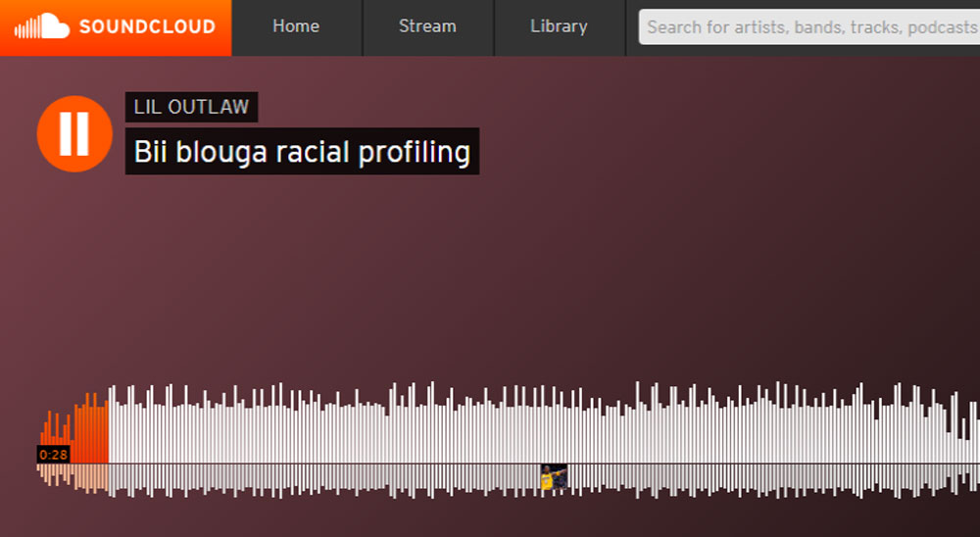Click the 0:28 elapsed time label
Viewport: 980px width, 537px height.
click(53, 455)
